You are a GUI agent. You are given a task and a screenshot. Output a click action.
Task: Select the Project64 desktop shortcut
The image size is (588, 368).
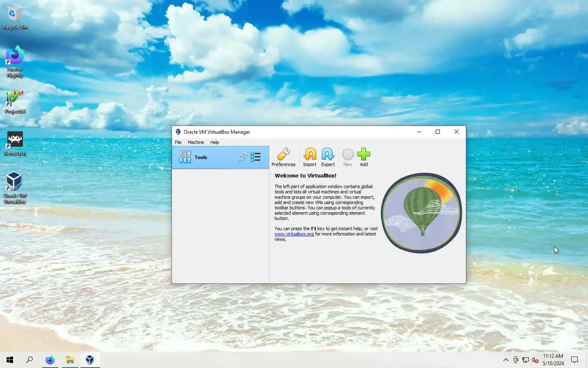coord(15,101)
